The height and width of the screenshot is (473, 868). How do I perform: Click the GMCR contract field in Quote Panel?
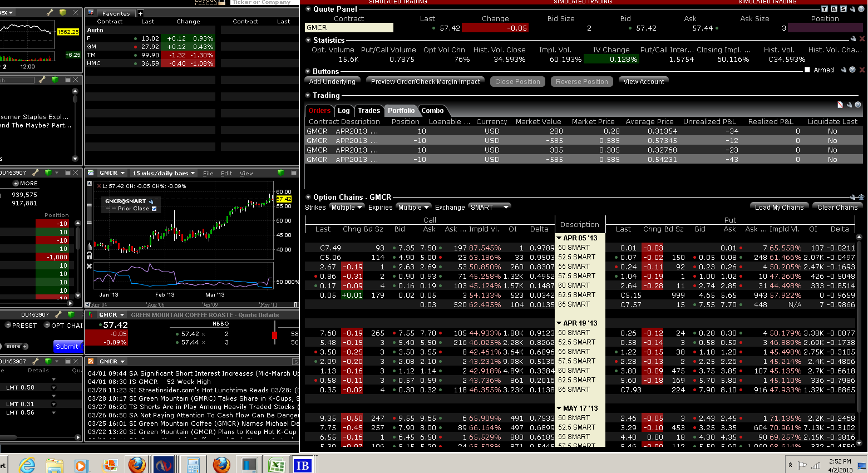point(349,28)
